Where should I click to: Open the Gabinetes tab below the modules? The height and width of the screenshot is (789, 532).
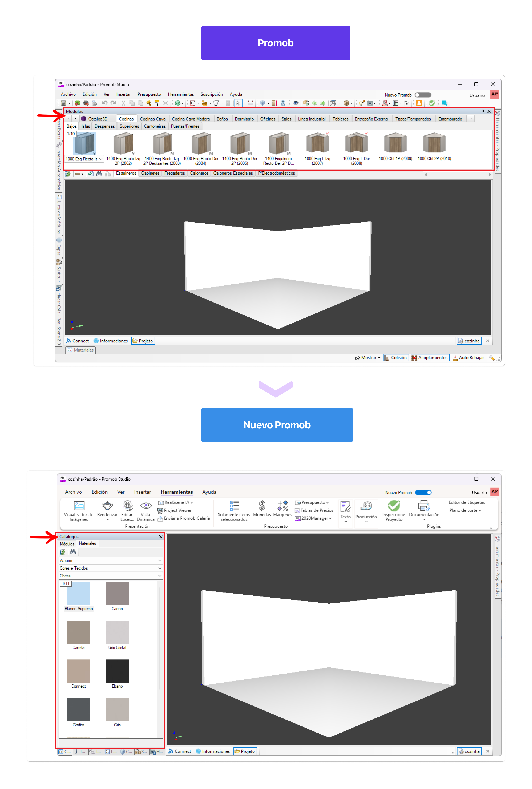coord(150,173)
